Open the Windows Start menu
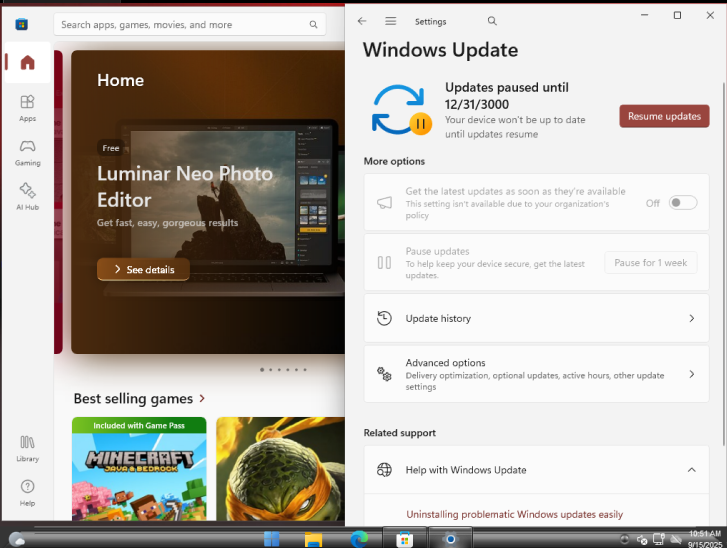 click(271, 539)
